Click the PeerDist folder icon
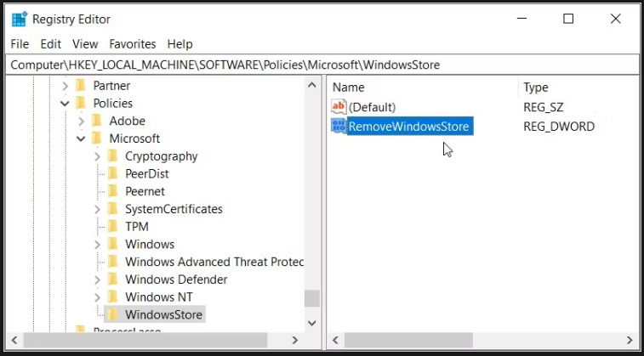This screenshot has height=356, width=644. [x=113, y=173]
